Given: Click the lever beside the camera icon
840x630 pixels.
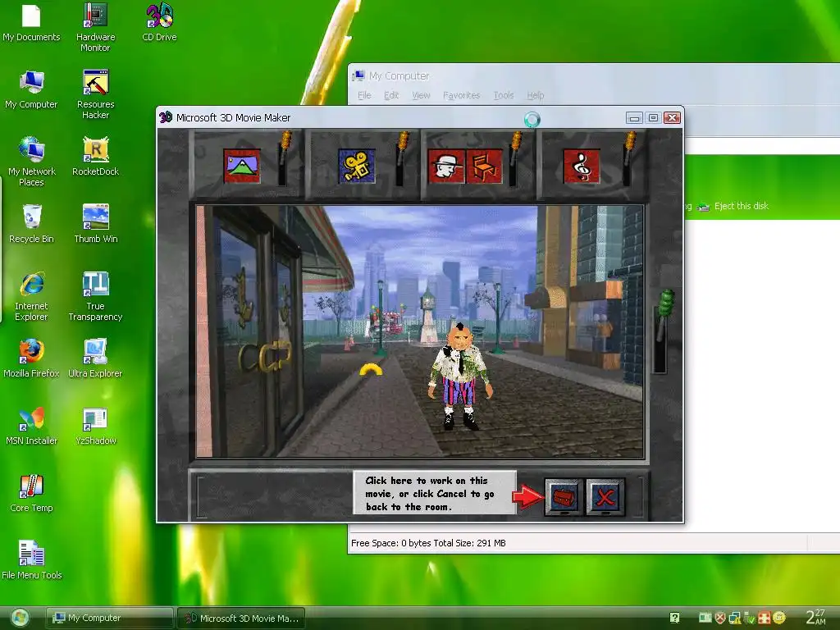Looking at the screenshot, I should coord(400,158).
